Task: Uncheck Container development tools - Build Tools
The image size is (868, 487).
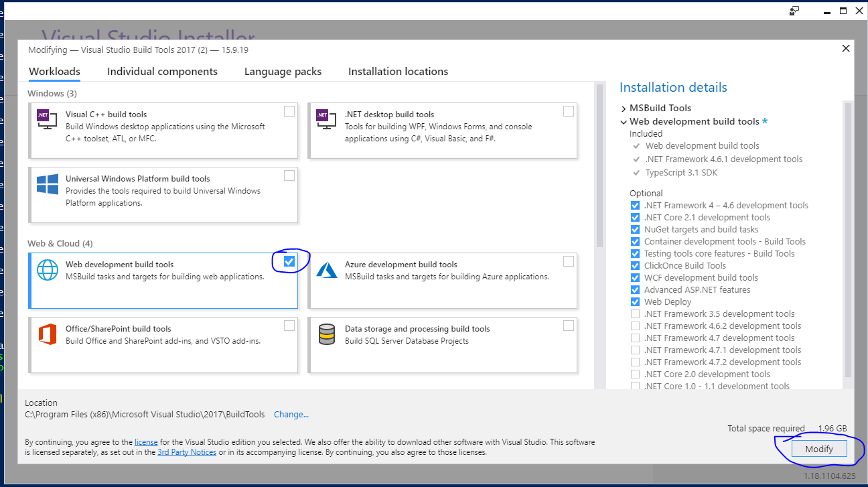Action: pyautogui.click(x=635, y=242)
